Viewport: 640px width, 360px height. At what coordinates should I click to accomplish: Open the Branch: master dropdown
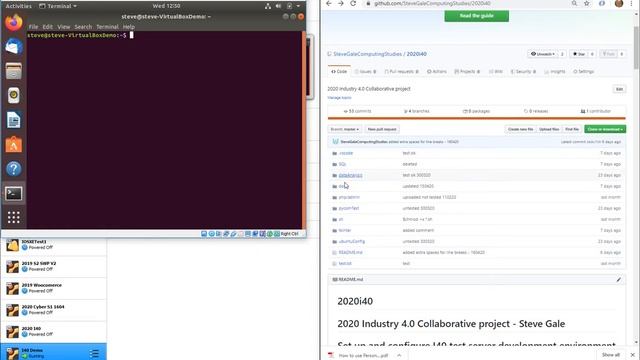345,129
